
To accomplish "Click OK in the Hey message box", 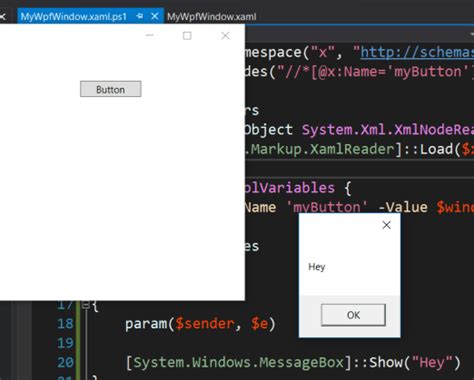I will coord(353,315).
